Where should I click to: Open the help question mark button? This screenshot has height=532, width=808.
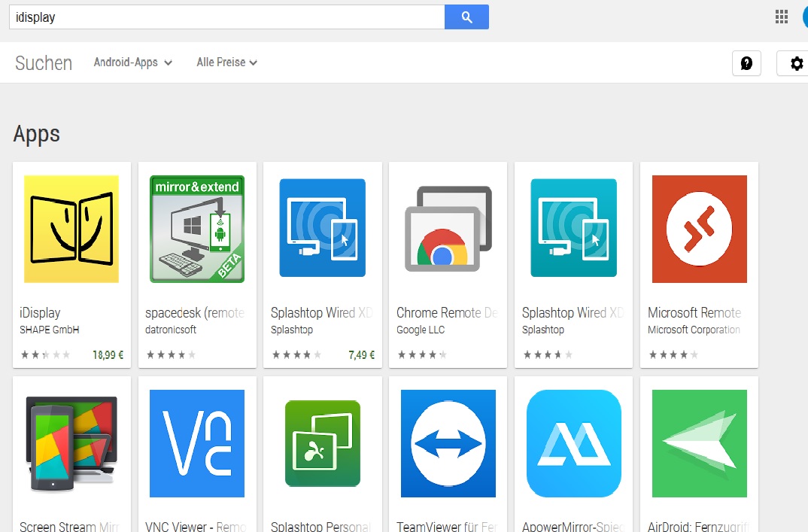(x=746, y=63)
